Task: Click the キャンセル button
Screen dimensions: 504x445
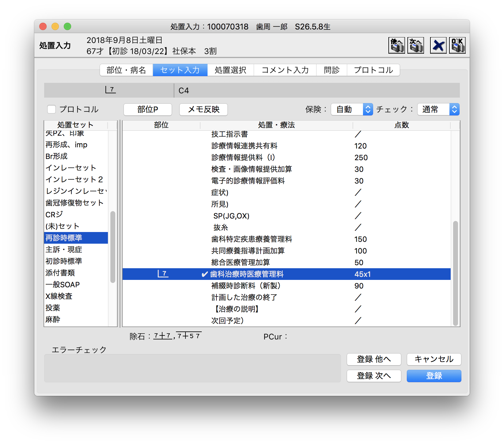Action: pos(433,359)
